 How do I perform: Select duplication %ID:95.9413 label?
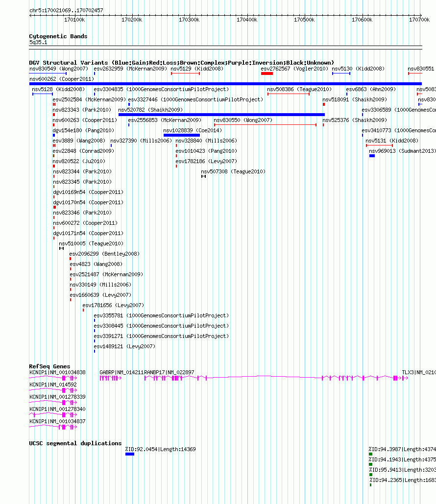(402, 470)
